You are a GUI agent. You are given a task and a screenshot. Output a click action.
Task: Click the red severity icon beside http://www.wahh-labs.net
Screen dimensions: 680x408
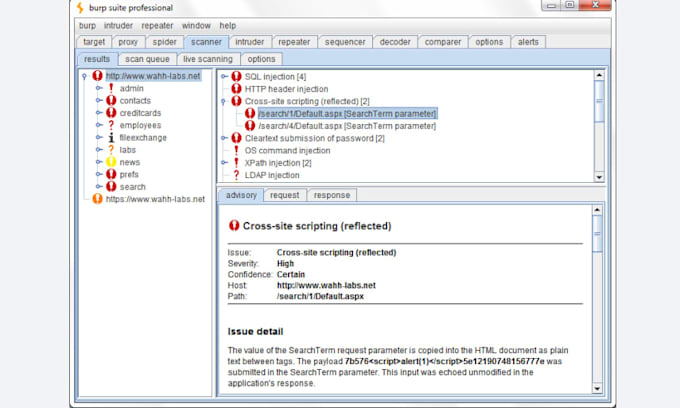tap(98, 76)
